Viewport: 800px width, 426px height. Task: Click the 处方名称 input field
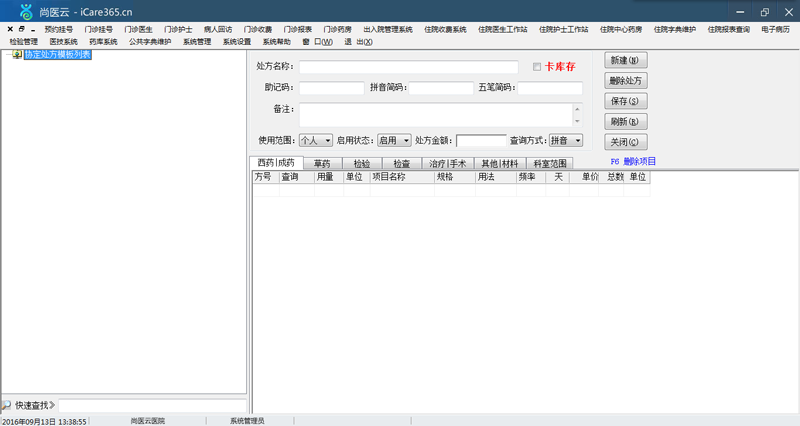coord(409,67)
